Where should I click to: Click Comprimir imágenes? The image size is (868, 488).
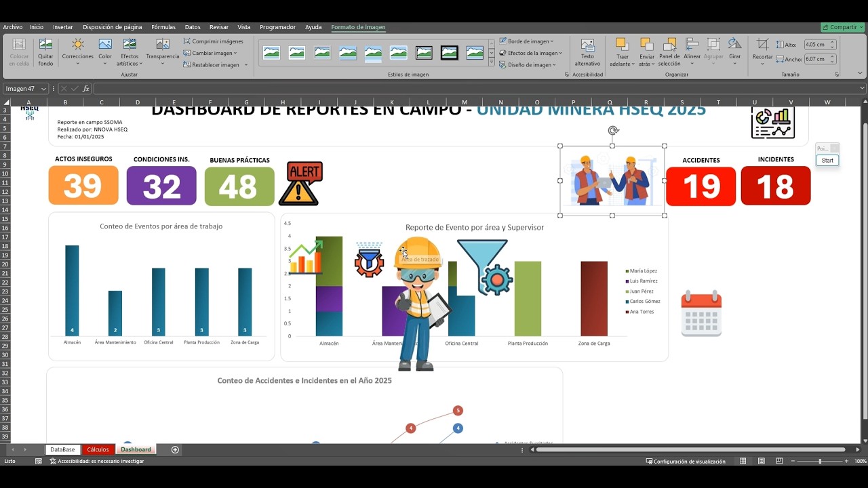coord(213,41)
